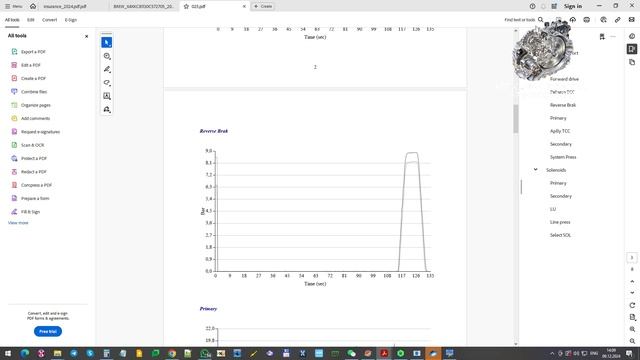
Task: Switch to Edit tab
Action: tap(31, 20)
